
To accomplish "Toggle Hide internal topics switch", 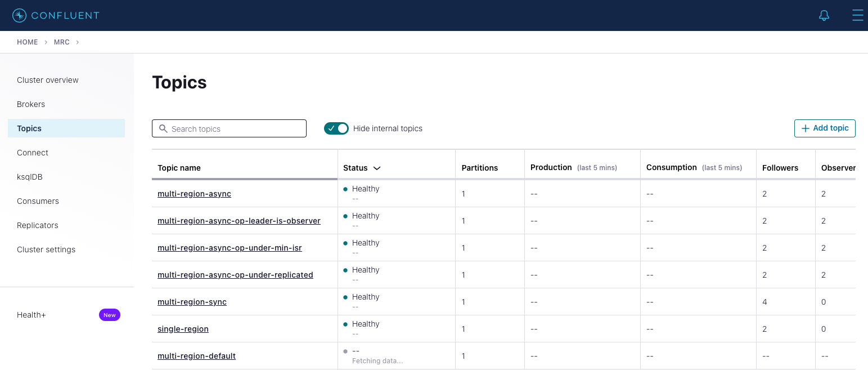I will pos(336,128).
